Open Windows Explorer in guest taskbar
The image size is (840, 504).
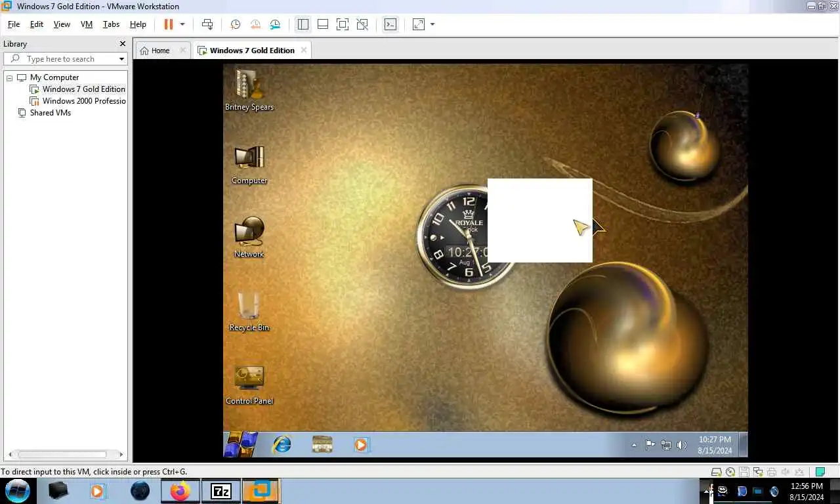coord(322,444)
